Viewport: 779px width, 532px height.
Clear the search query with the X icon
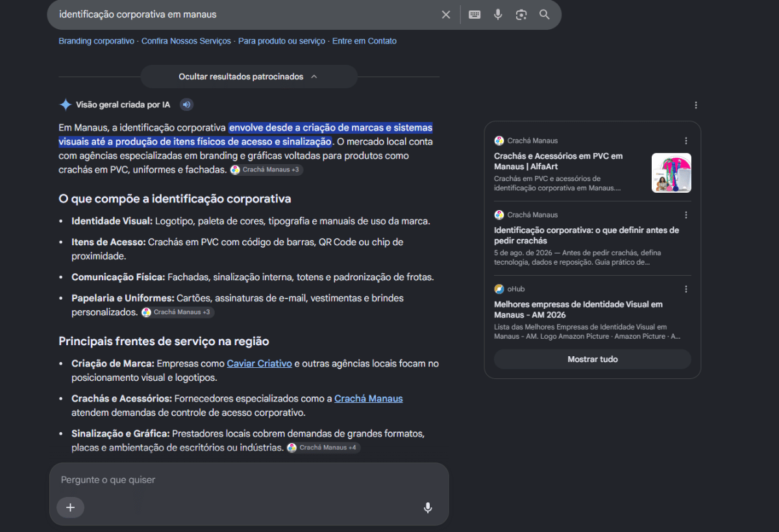coord(446,14)
